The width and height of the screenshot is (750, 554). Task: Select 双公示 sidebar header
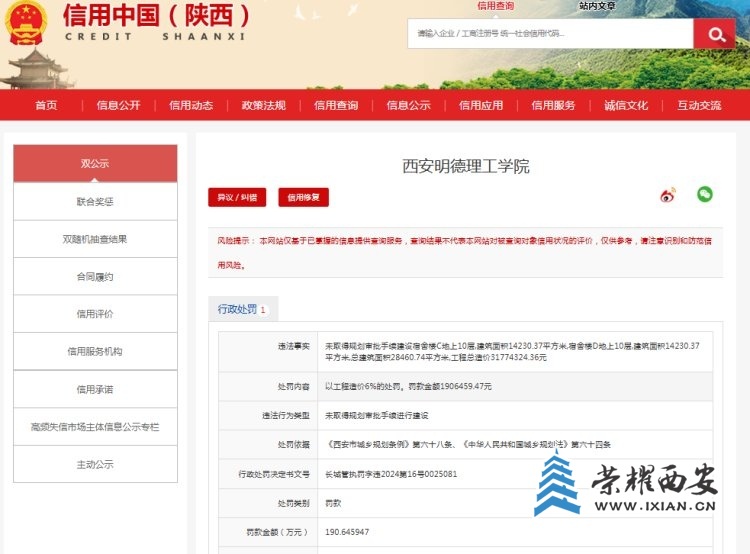pyautogui.click(x=95, y=164)
